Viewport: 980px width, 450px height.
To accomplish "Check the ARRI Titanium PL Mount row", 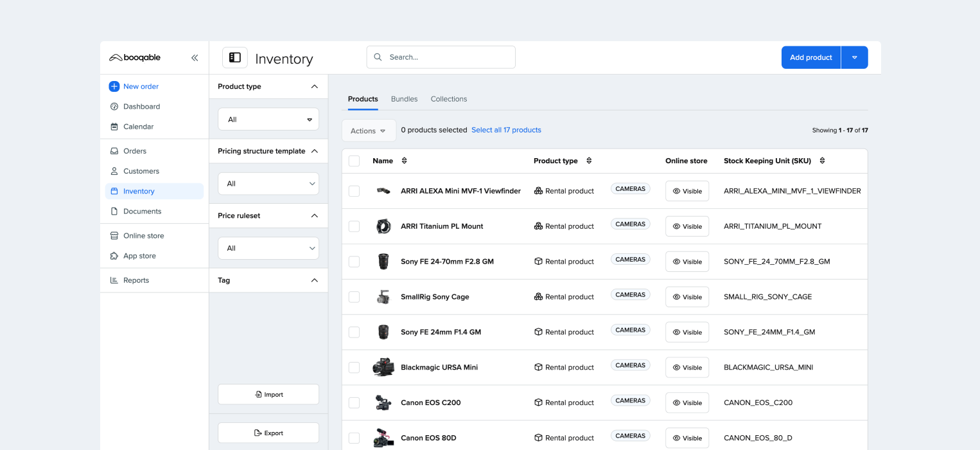I will pyautogui.click(x=354, y=226).
